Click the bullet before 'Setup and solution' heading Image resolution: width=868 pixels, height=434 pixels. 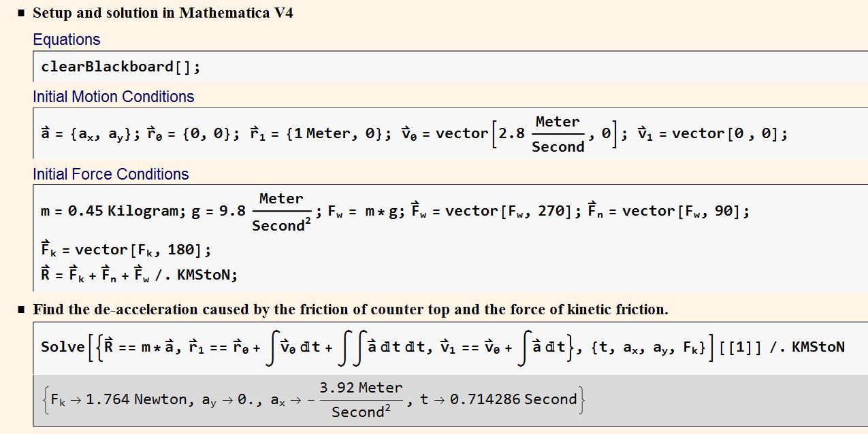[21, 13]
